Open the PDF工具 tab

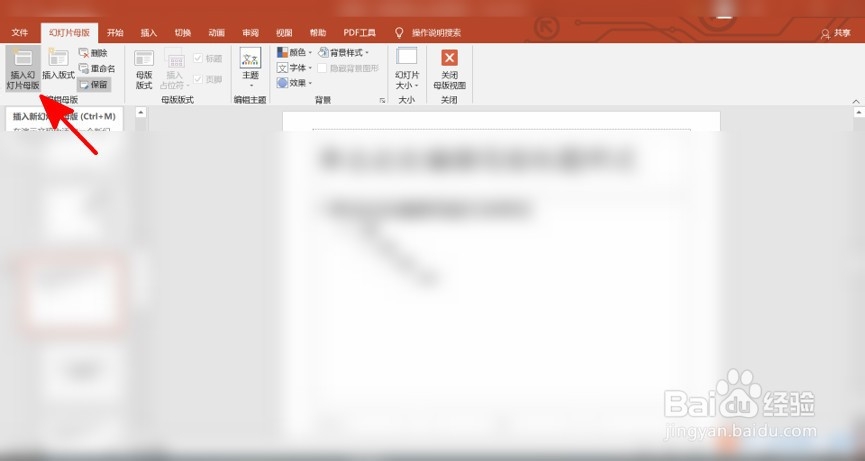(x=360, y=33)
